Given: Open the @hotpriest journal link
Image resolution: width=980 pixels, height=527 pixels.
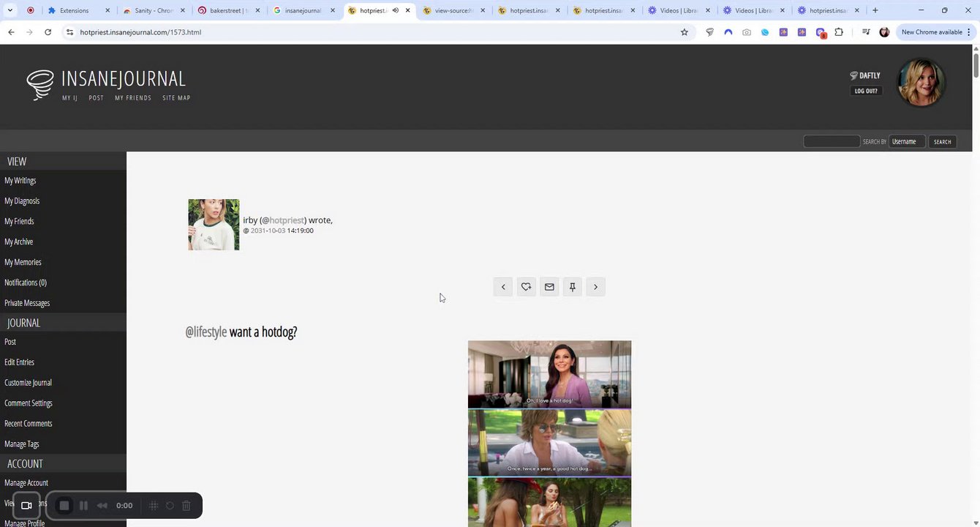Looking at the screenshot, I should [286, 220].
